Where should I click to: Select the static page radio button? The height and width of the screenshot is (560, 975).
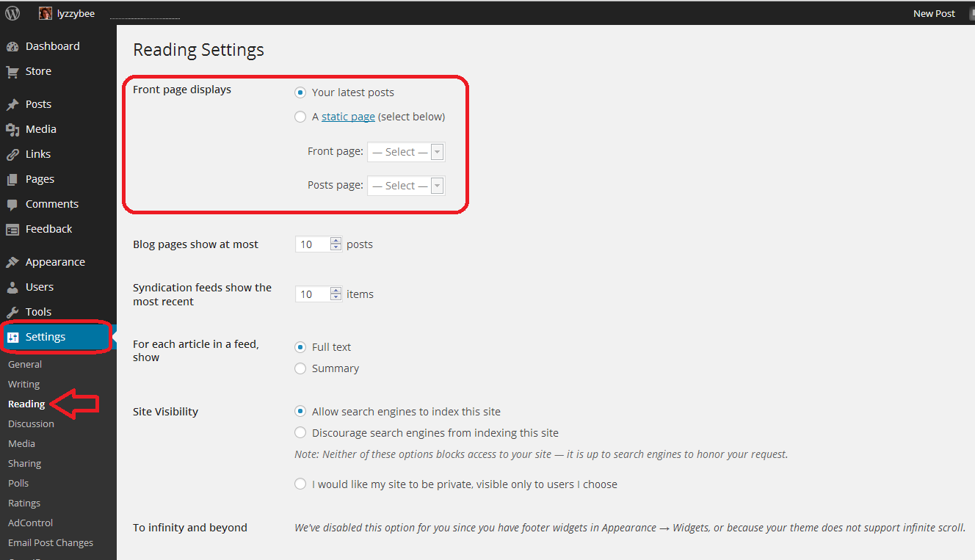click(x=300, y=117)
